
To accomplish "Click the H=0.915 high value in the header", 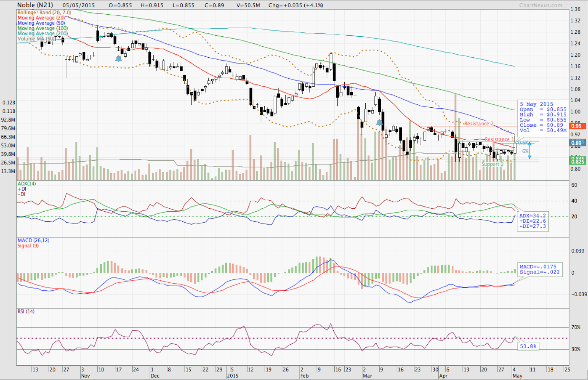I will (x=152, y=5).
